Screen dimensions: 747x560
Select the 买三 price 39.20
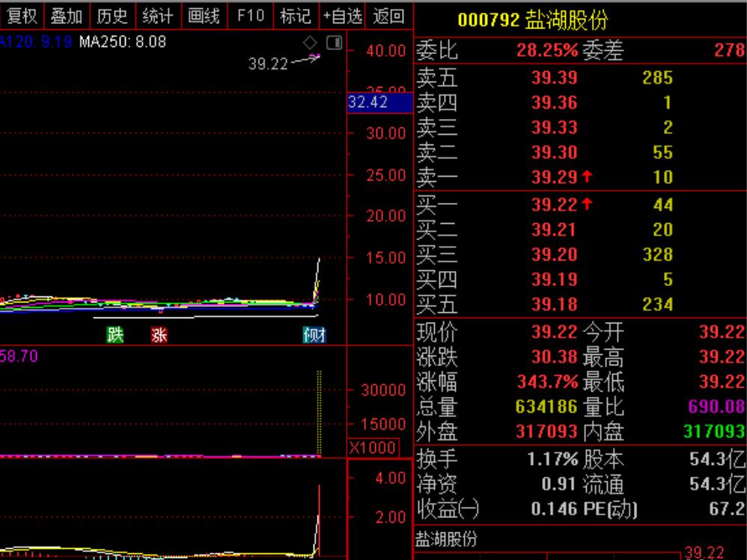[x=554, y=255]
